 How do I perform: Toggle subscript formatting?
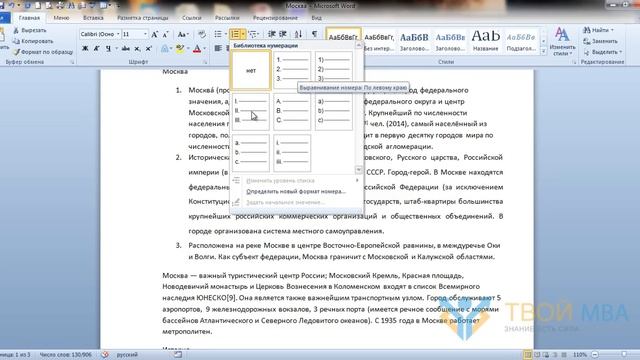(x=138, y=49)
